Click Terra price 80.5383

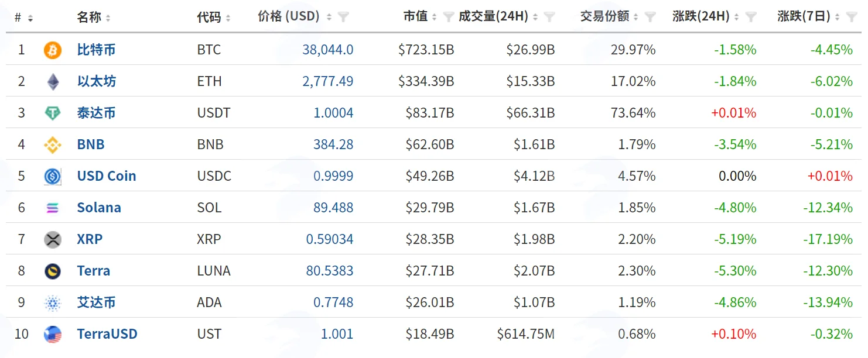coord(330,271)
